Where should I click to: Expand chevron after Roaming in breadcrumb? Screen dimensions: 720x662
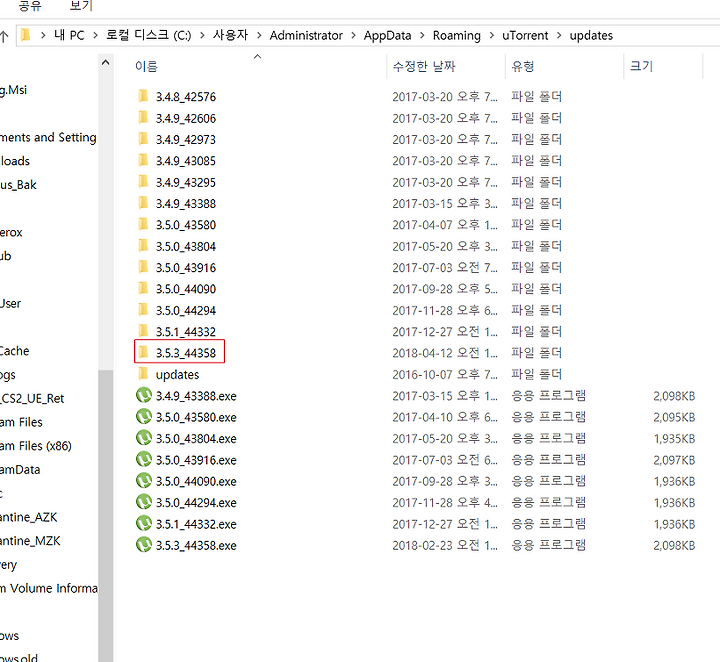491,35
